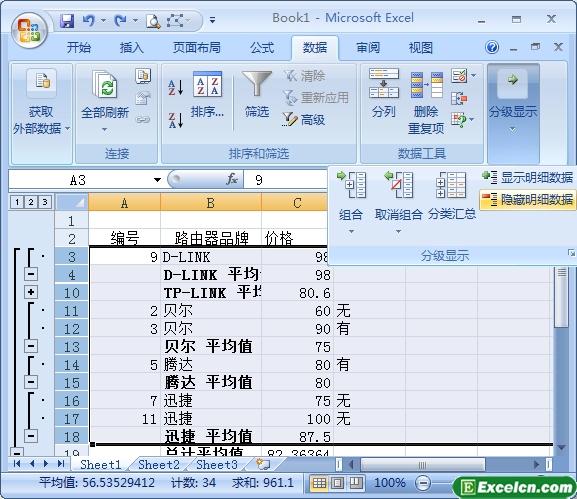
Task: Switch to Normal view in status bar
Action: [x=319, y=483]
